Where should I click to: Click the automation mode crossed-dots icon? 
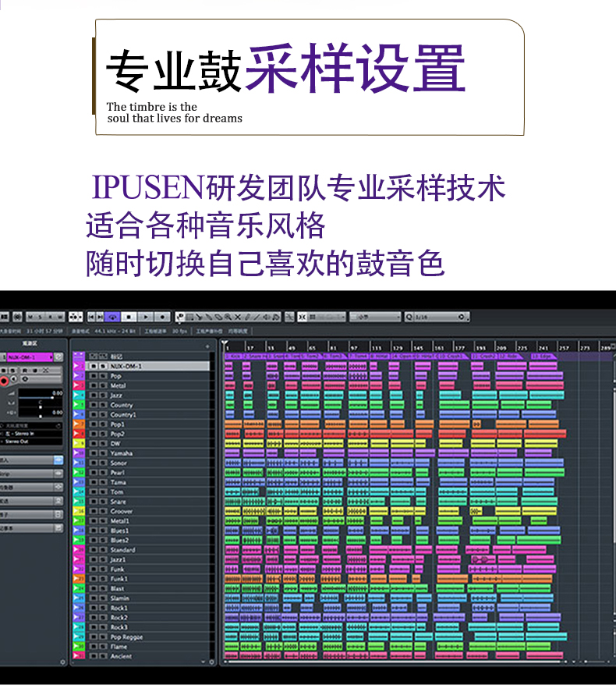pos(76,317)
